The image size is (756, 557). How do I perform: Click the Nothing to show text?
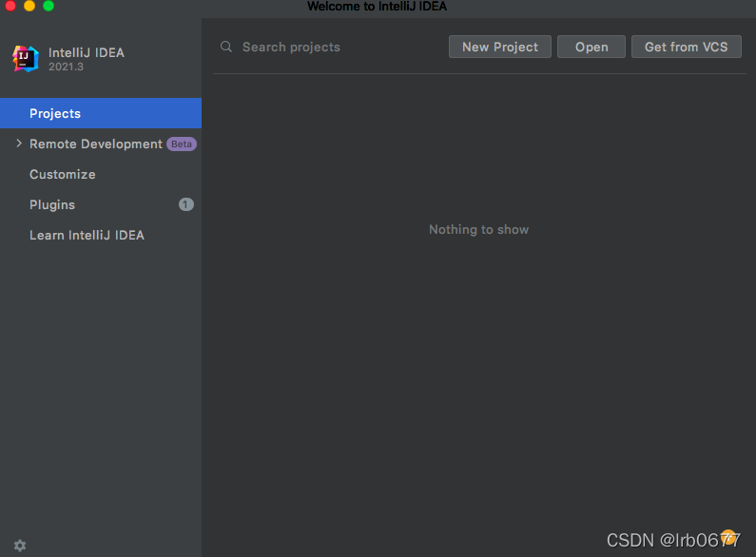click(478, 229)
